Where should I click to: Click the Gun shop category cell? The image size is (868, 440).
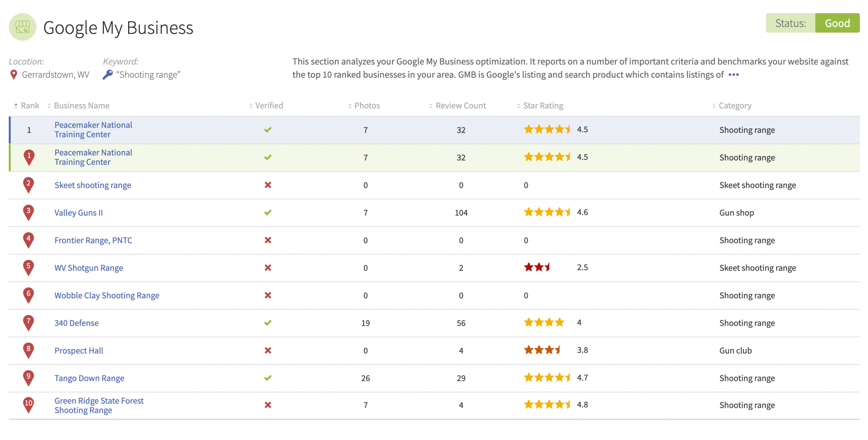click(736, 213)
